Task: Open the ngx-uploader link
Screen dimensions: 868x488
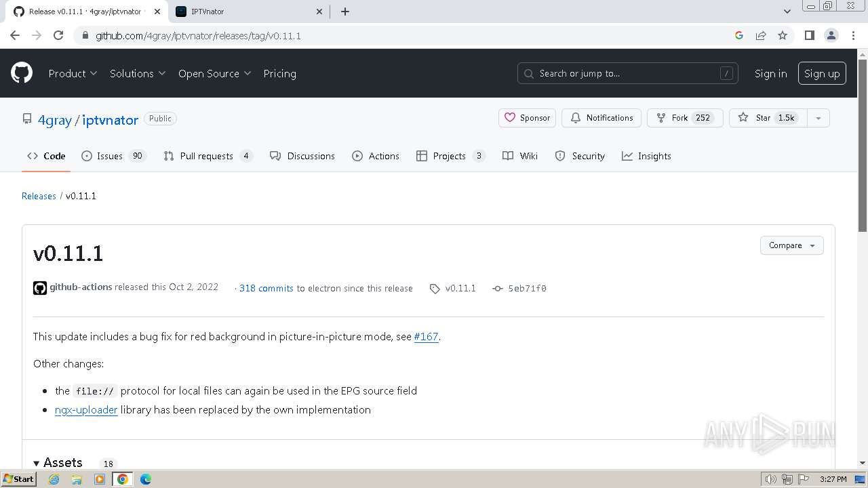Action: coord(86,410)
